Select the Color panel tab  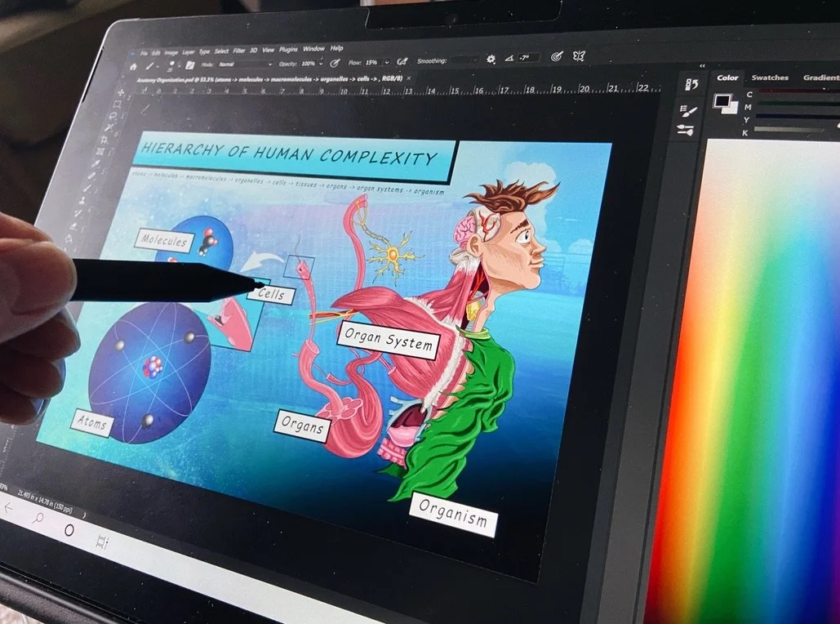coord(727,78)
